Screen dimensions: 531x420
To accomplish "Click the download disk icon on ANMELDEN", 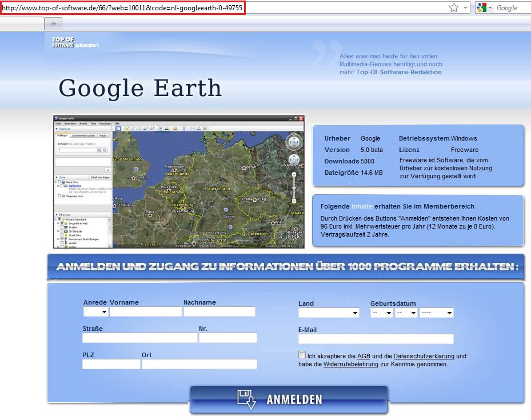I will click(x=246, y=399).
